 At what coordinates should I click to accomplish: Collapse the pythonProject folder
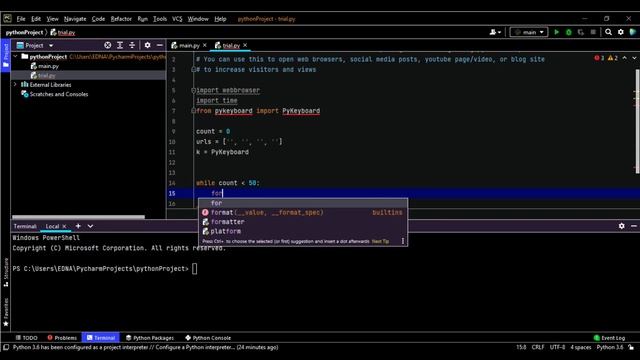pyautogui.click(x=16, y=56)
